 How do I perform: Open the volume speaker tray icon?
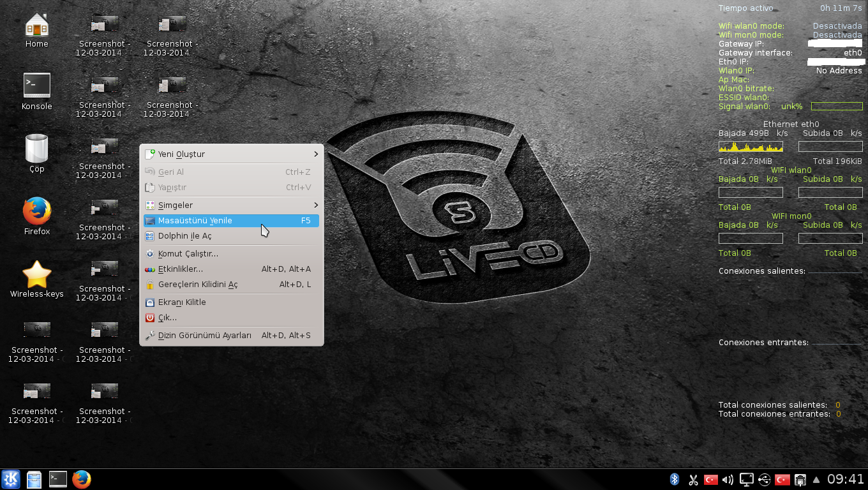point(728,479)
